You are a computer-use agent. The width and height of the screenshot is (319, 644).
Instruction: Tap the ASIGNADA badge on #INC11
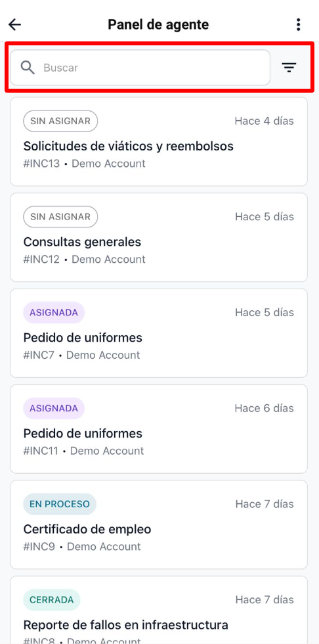point(54,408)
